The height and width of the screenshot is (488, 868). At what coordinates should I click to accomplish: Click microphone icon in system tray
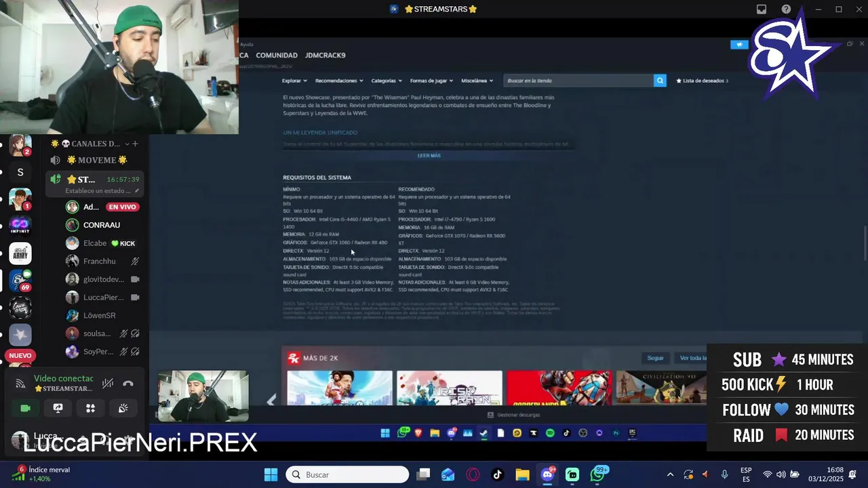coord(724,474)
